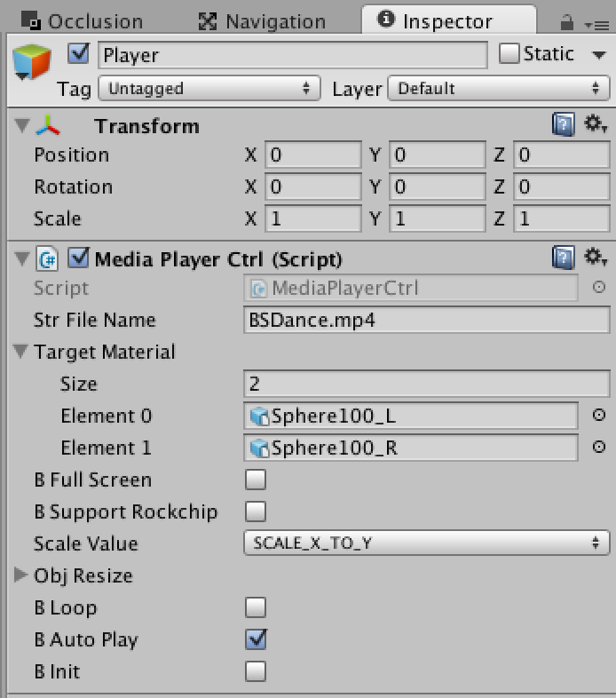Viewport: 616px width, 698px height.
Task: Collapse Target Material array
Action: [x=21, y=351]
